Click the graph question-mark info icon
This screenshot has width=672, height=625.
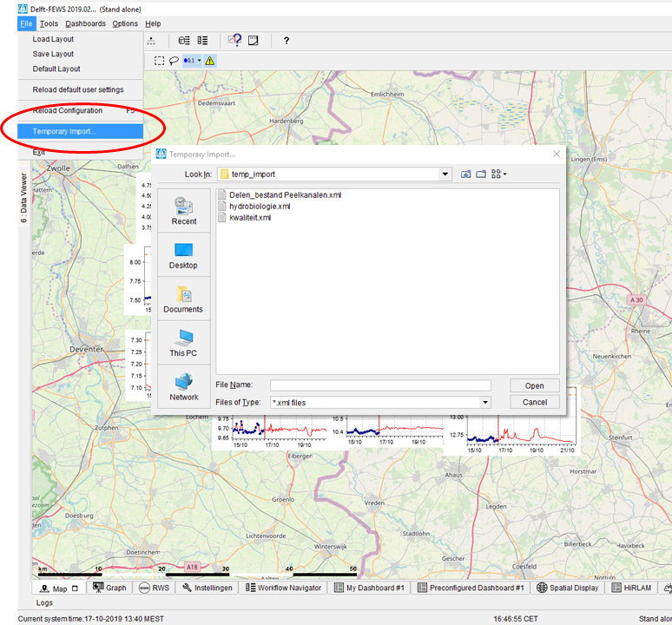pos(235,40)
